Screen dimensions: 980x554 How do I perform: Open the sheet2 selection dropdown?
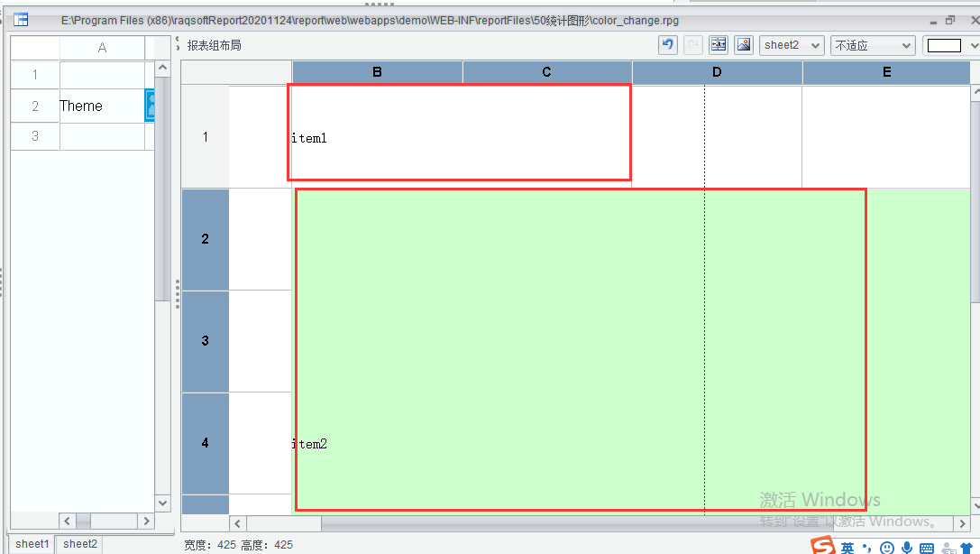[x=792, y=45]
